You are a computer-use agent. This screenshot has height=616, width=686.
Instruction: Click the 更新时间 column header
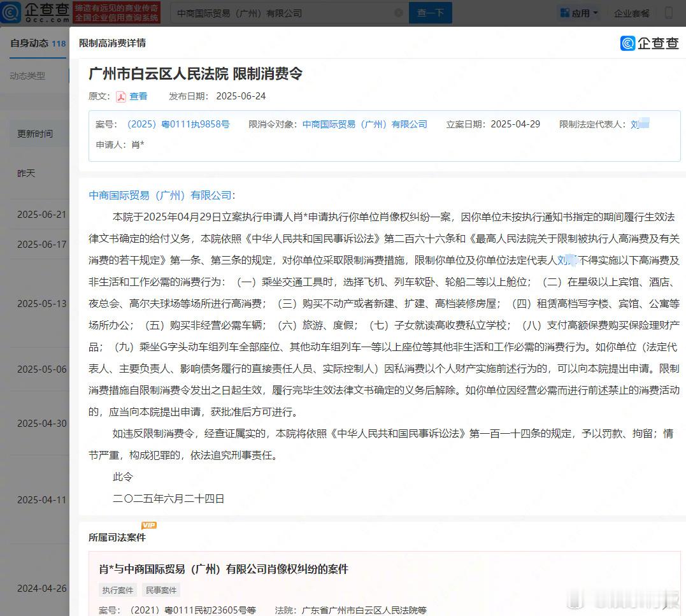[x=35, y=133]
